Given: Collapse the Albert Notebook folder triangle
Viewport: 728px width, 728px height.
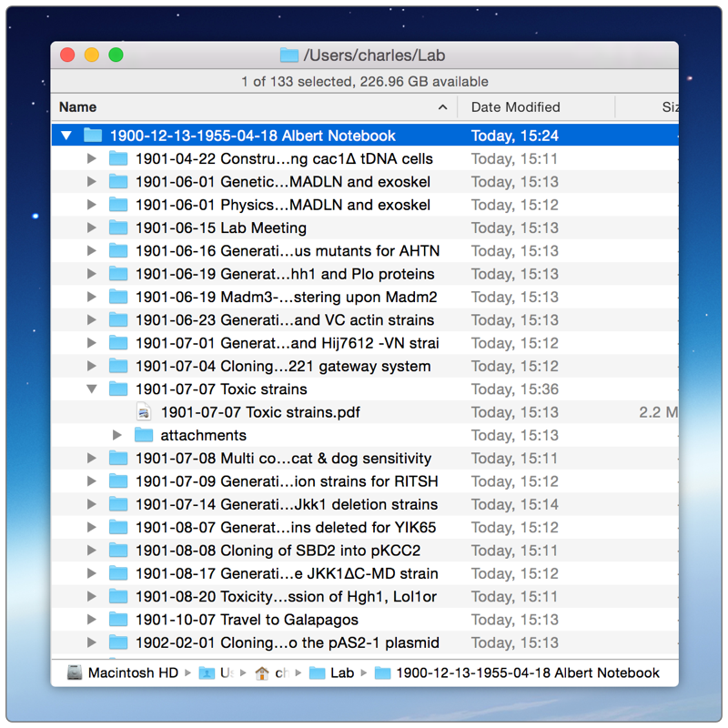Looking at the screenshot, I should pyautogui.click(x=66, y=136).
